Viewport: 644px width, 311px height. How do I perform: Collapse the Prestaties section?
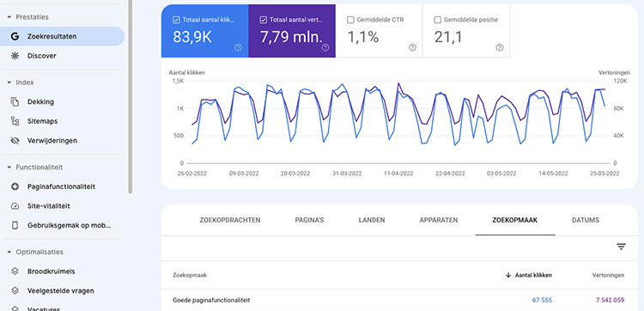click(x=9, y=17)
